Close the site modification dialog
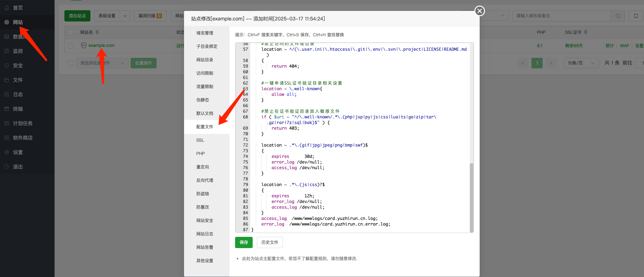The height and width of the screenshot is (277, 644). click(479, 11)
